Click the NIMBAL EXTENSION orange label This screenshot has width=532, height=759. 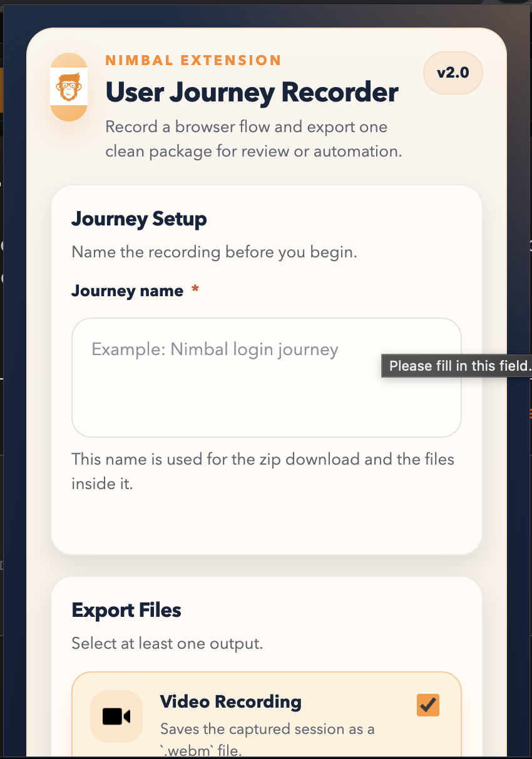(x=193, y=61)
